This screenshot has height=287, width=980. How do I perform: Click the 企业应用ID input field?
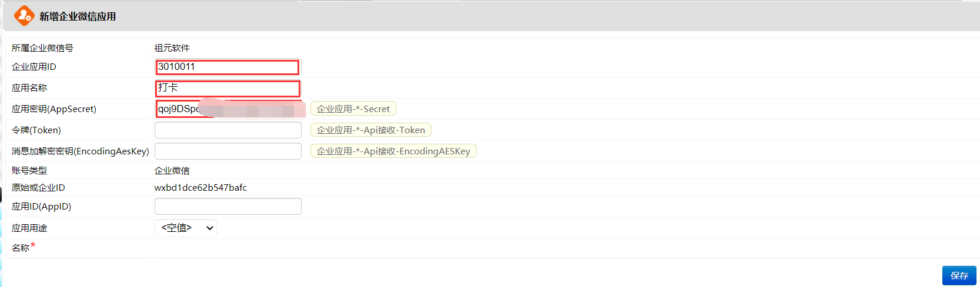click(x=228, y=67)
